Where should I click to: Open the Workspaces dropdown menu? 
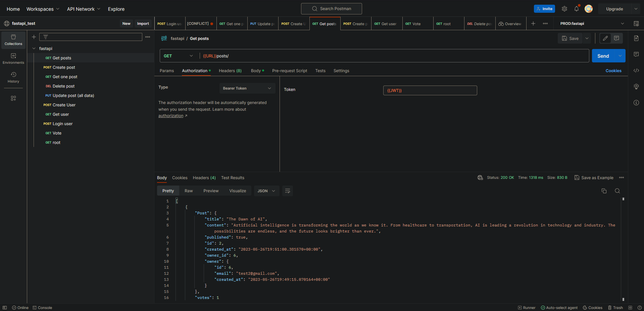pyautogui.click(x=43, y=9)
